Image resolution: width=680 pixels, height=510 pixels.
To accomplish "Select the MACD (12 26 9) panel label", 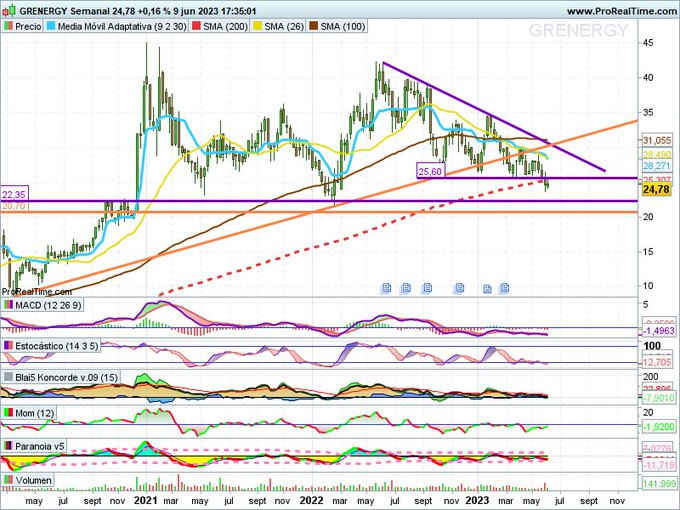I will click(x=48, y=305).
